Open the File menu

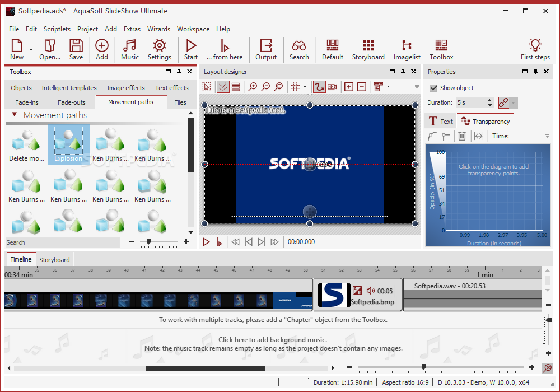click(x=14, y=29)
